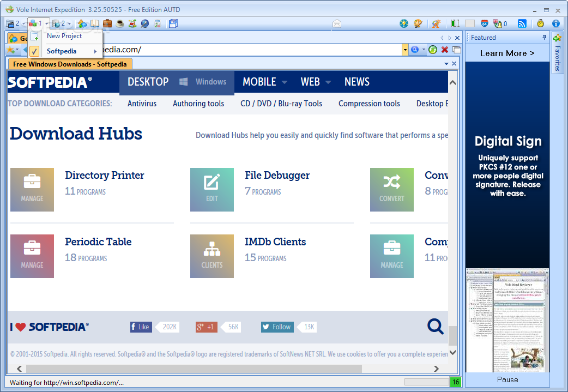Click the red X stop loading icon

click(445, 50)
